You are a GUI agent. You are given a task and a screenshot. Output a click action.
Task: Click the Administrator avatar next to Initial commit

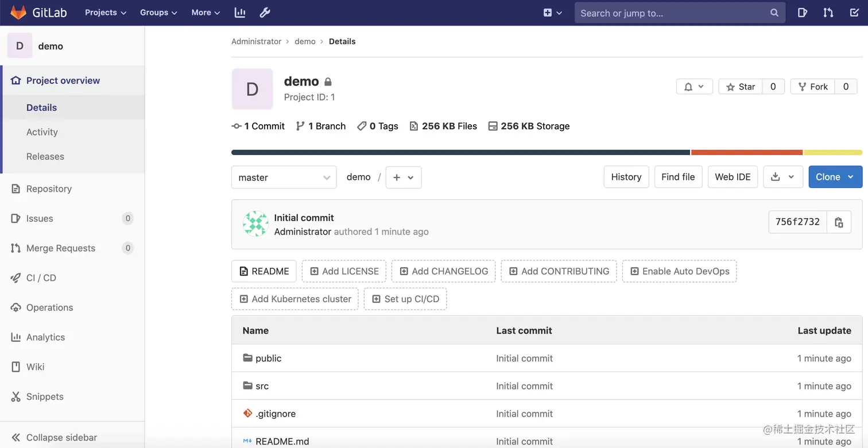(x=255, y=224)
